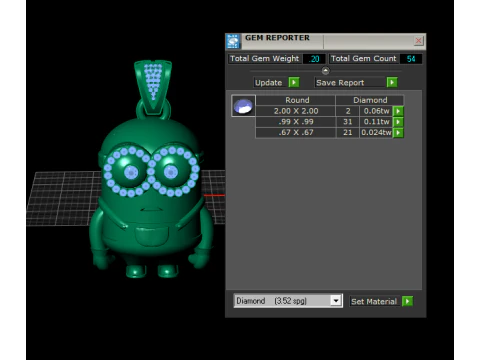
Task: Click the 0.024tw weight cell
Action: coord(376,132)
